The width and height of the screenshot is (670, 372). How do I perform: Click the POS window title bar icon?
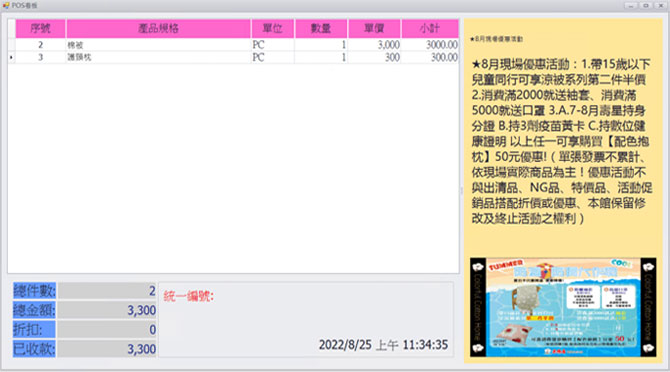tap(6, 6)
